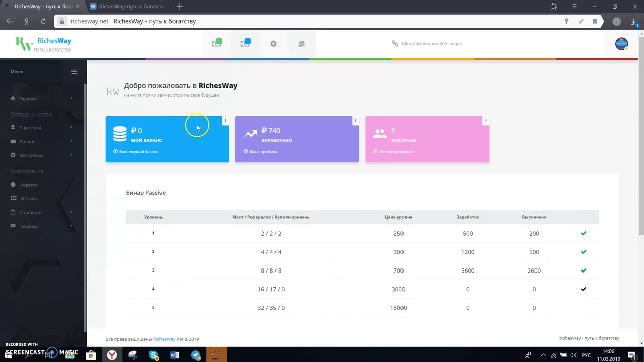Toggle the sidebar hamburger menu icon
Image resolution: width=644 pixels, height=362 pixels.
coord(74,72)
